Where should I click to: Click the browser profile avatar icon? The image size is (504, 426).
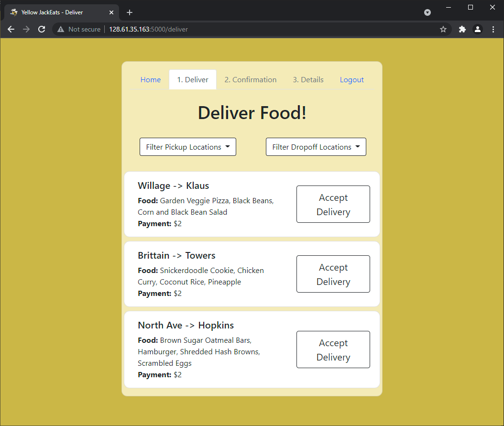click(x=478, y=29)
